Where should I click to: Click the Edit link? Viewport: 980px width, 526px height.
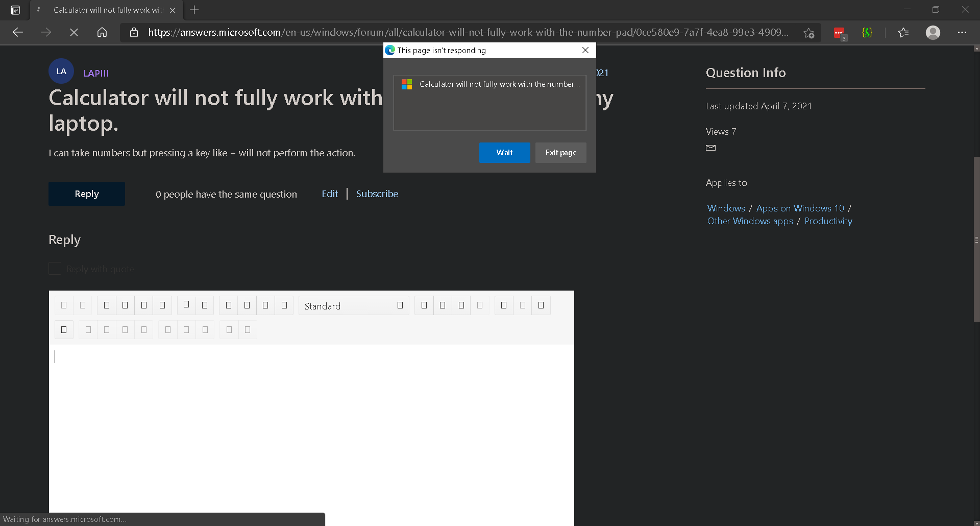point(330,194)
